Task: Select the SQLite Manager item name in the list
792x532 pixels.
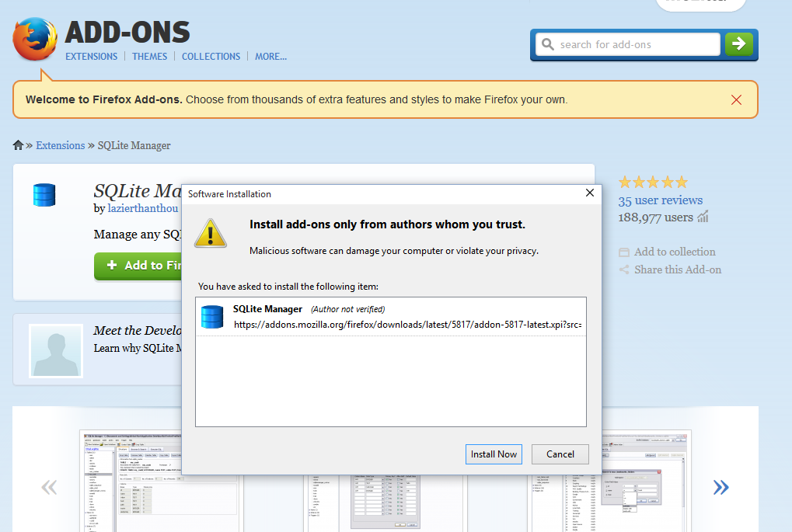Action: 267,309
